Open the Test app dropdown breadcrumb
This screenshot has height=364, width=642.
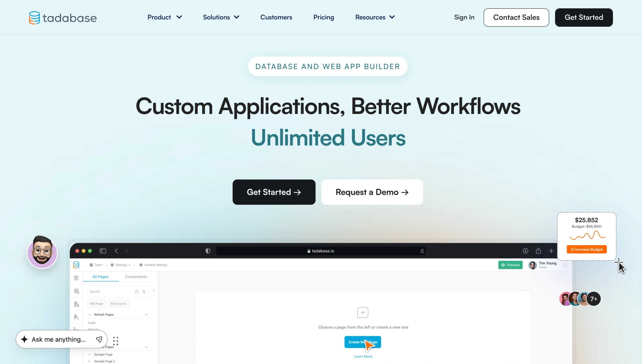(96, 265)
